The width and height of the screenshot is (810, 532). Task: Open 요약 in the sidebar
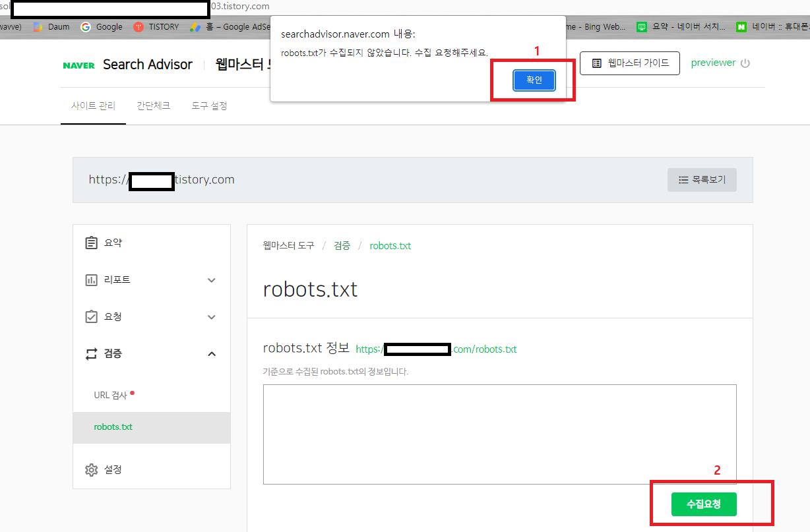pyautogui.click(x=152, y=243)
